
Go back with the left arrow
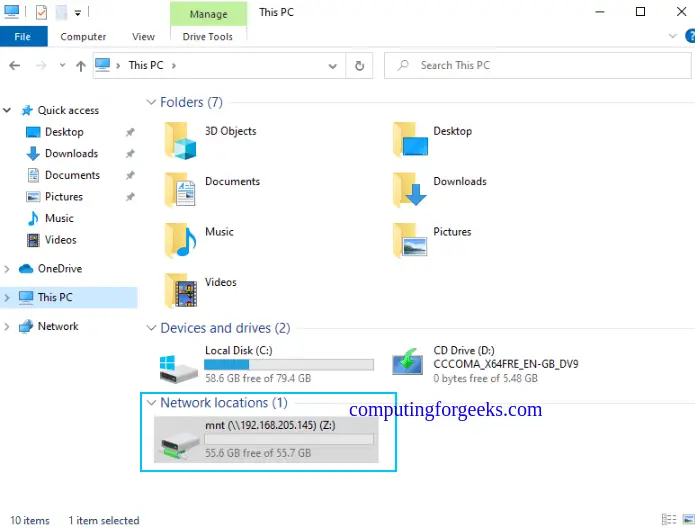[15, 66]
